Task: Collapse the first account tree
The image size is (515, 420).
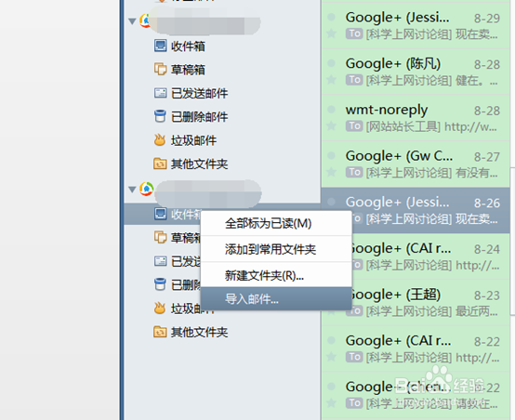Action: coord(132,21)
